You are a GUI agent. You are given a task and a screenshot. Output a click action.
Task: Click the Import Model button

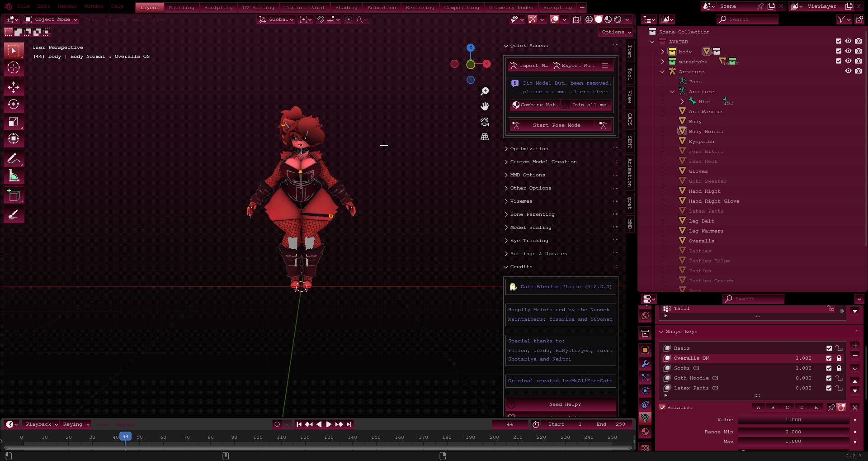coord(529,66)
